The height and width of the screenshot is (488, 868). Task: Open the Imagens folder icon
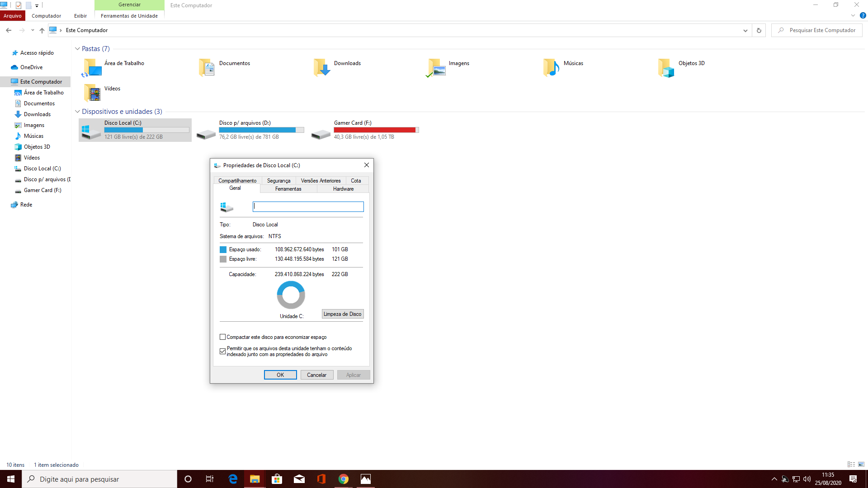point(437,68)
